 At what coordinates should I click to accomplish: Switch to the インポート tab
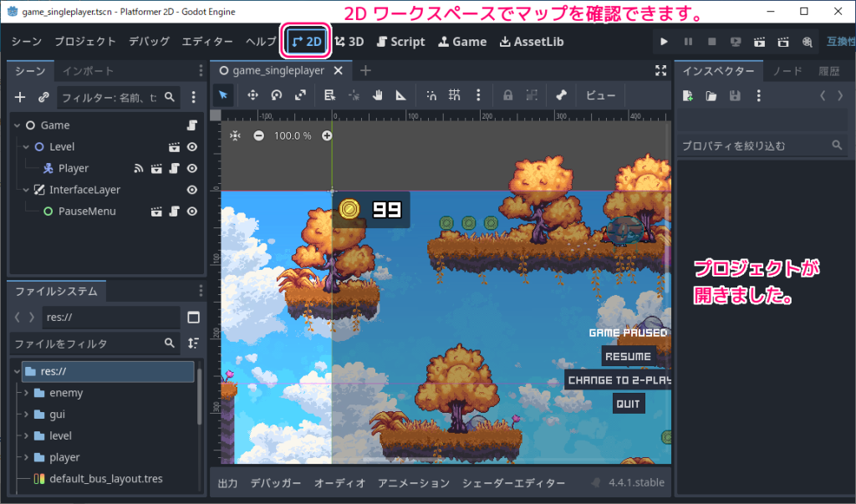click(x=87, y=71)
